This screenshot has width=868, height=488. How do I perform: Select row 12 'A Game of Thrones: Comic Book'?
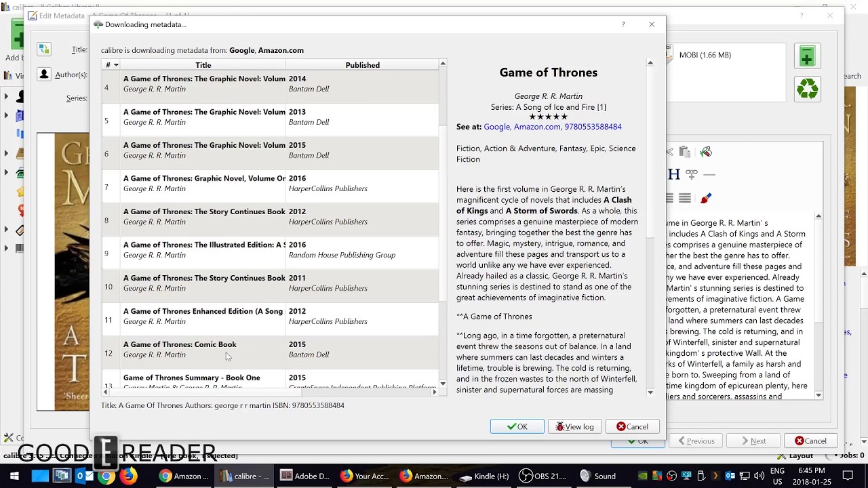click(270, 352)
